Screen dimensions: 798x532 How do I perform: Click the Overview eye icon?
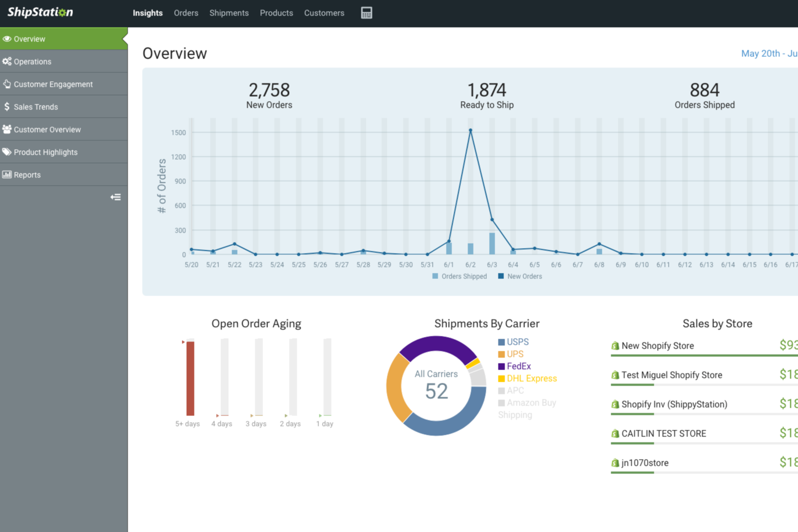7,39
